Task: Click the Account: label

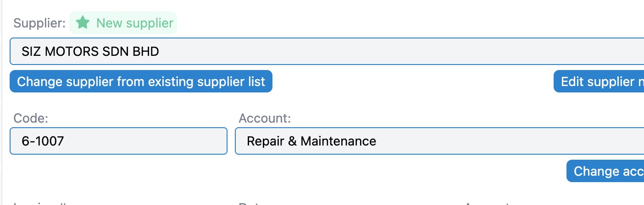Action: point(265,118)
